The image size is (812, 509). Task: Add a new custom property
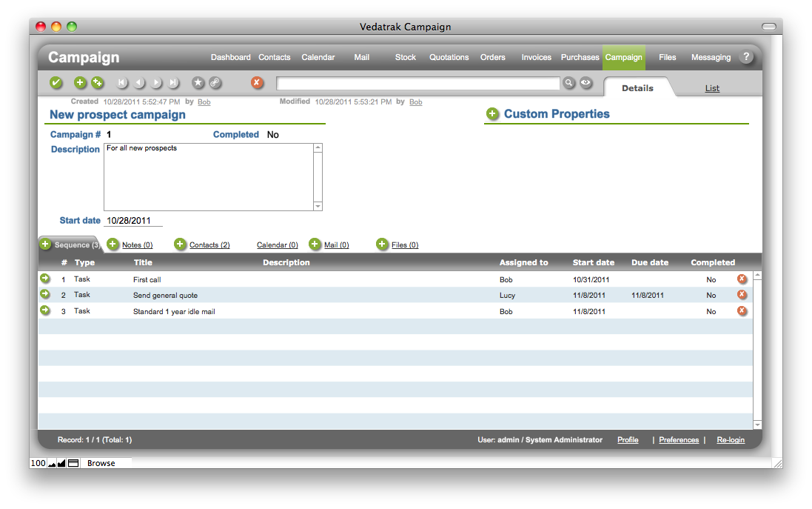click(492, 113)
